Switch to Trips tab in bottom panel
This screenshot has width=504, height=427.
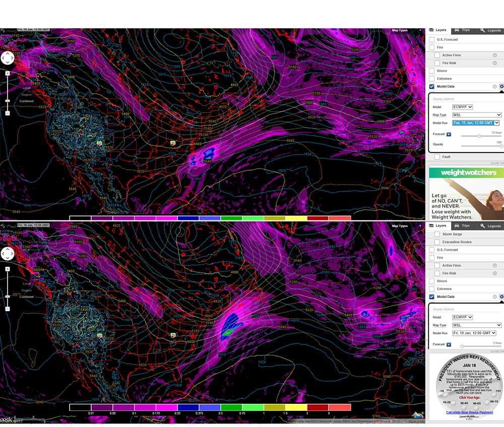pos(462,226)
